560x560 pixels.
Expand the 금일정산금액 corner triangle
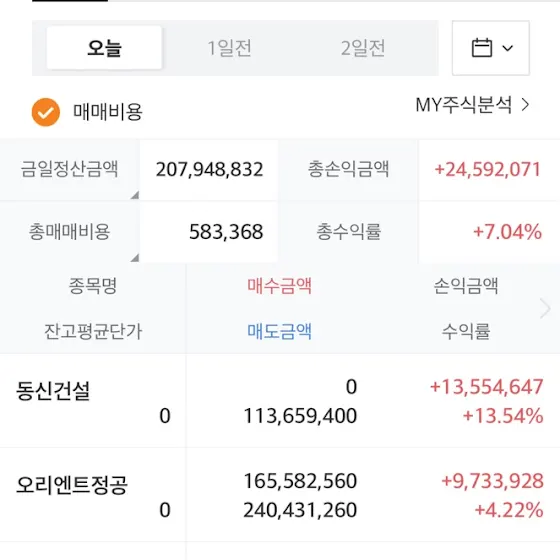pyautogui.click(x=134, y=195)
